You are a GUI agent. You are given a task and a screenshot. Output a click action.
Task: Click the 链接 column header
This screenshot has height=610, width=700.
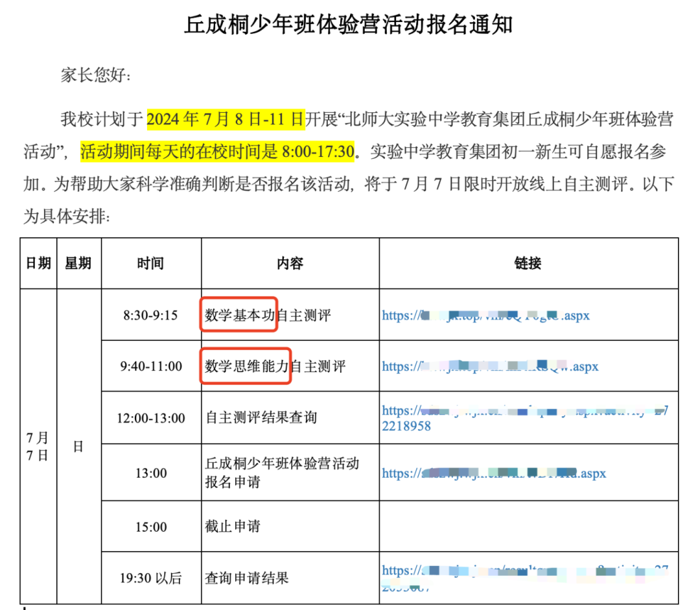point(529,263)
